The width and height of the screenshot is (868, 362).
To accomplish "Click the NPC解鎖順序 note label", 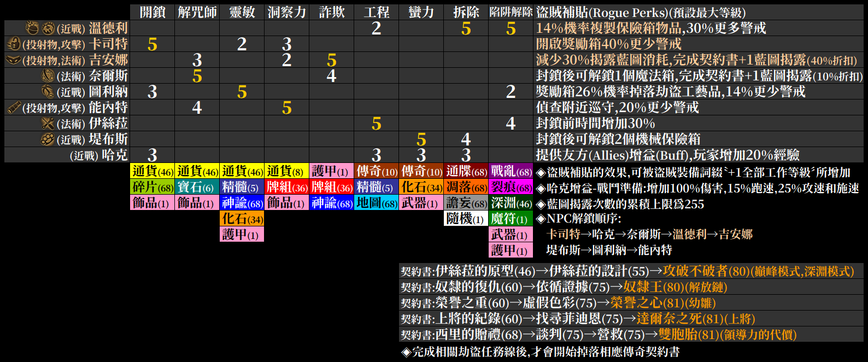I will [x=579, y=219].
